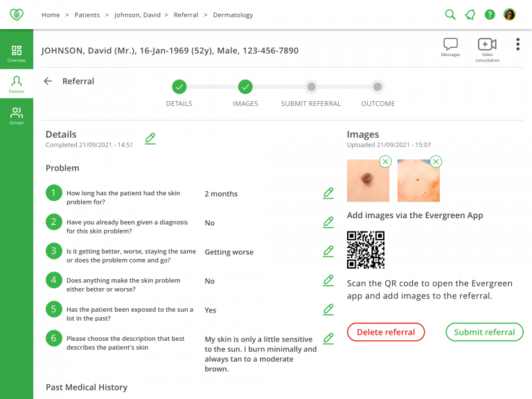
Task: Remove the first mole image
Action: [386, 161]
